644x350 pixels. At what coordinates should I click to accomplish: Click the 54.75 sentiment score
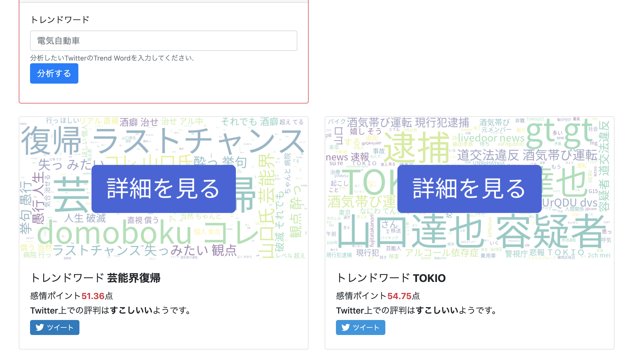(399, 296)
